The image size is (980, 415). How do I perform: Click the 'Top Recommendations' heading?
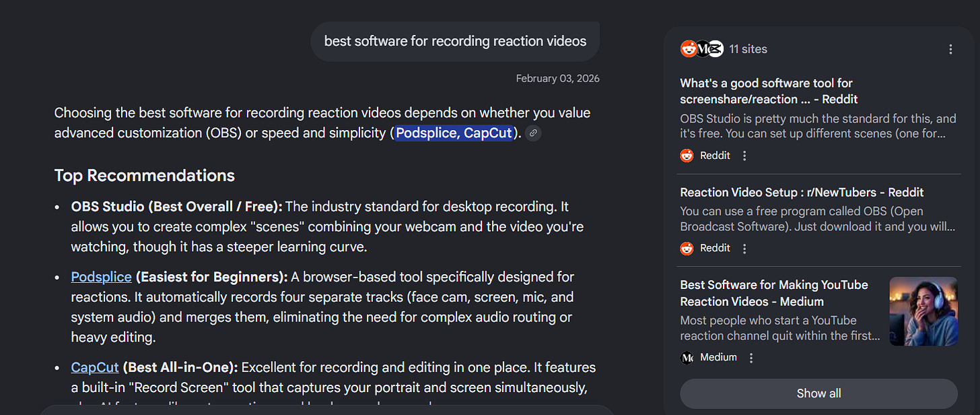point(145,176)
